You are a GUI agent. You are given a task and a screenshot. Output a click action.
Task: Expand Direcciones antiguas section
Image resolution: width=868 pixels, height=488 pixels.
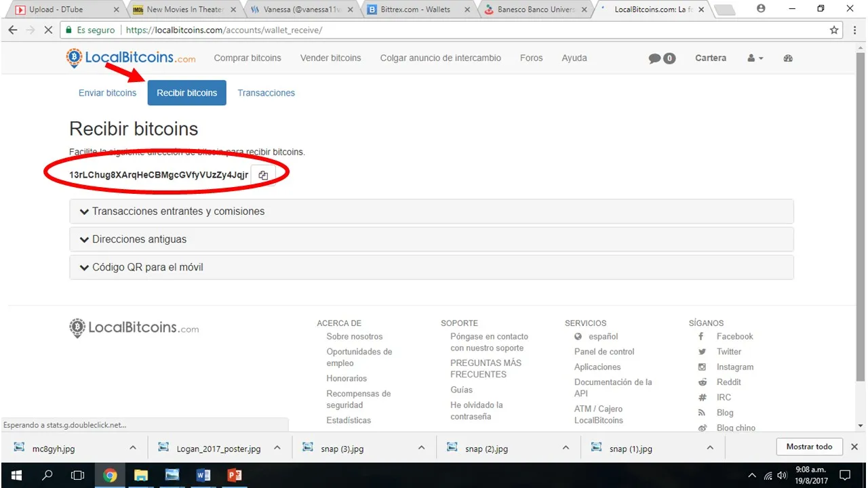(x=431, y=239)
